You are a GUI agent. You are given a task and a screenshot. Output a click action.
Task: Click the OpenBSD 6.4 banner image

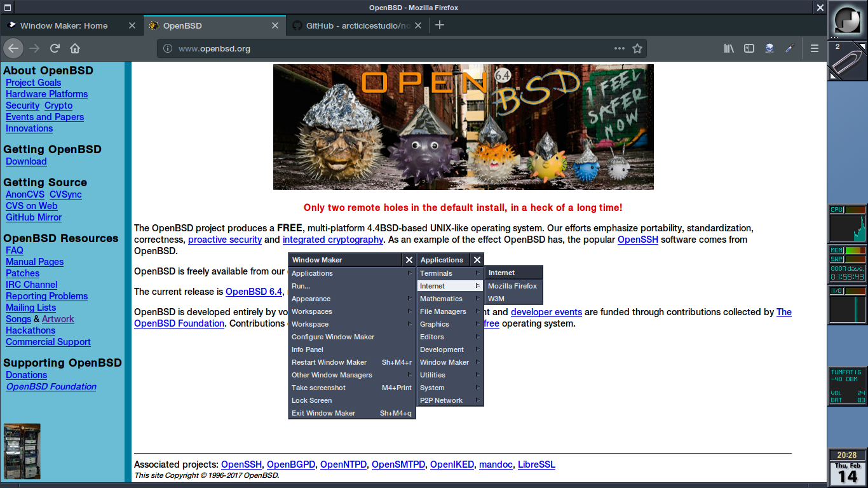(x=463, y=127)
